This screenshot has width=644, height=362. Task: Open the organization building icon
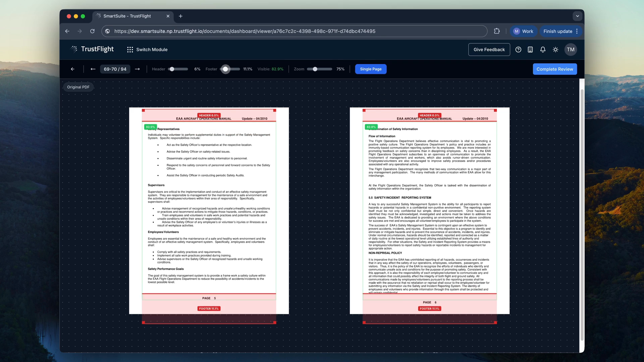coord(530,50)
